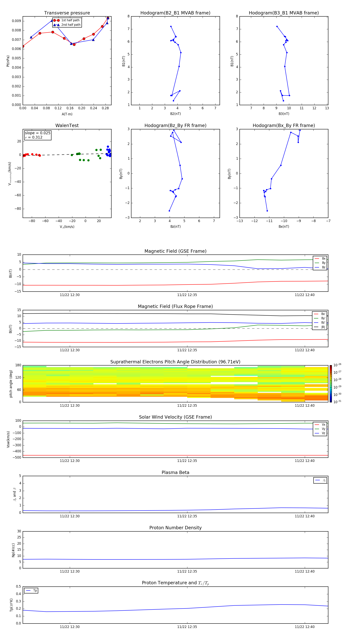Click the 'Hodogram(B2_B1 MVAB frame)' title

click(175, 13)
